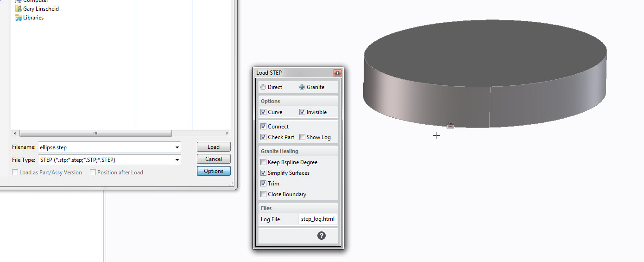Click the Files section header
644x262 pixels.
(x=298, y=208)
